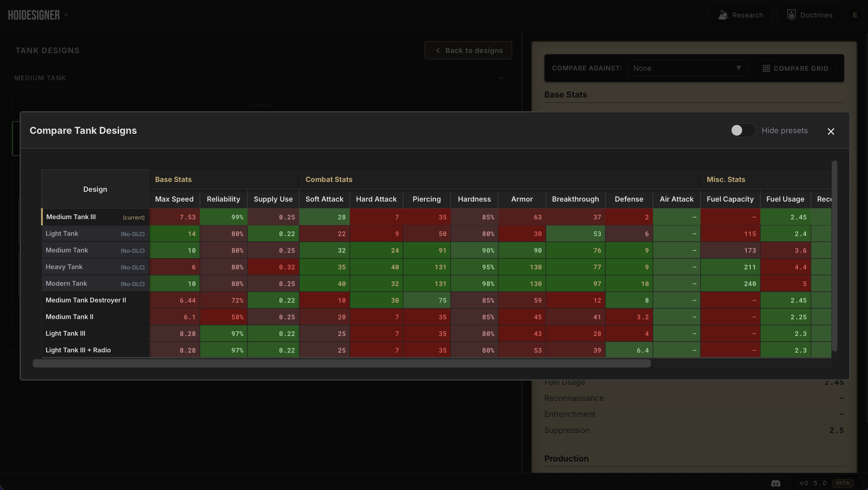The image size is (868, 490).
Task: Sort by Piercing column header
Action: point(427,199)
